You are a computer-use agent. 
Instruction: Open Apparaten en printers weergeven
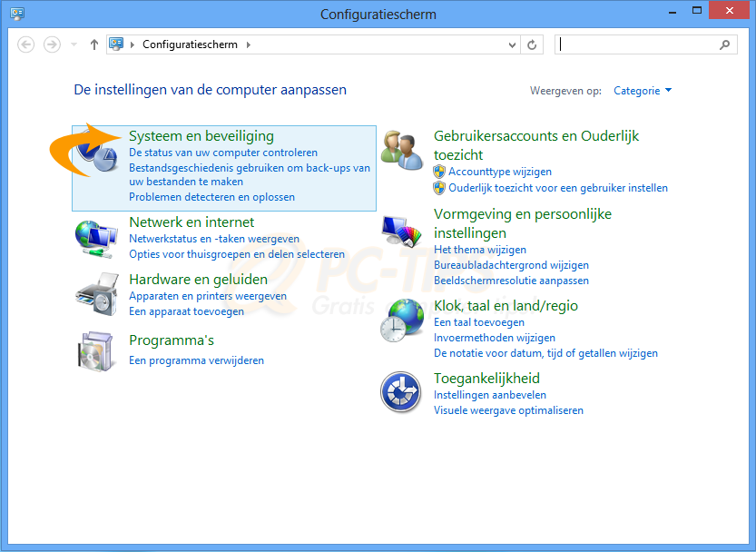coord(208,296)
